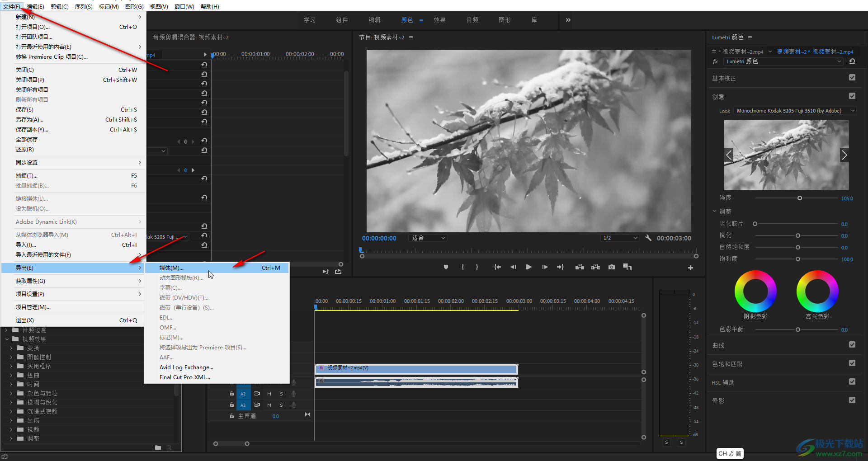Toggle Vignette section checkbox
This screenshot has width=868, height=461.
(852, 400)
